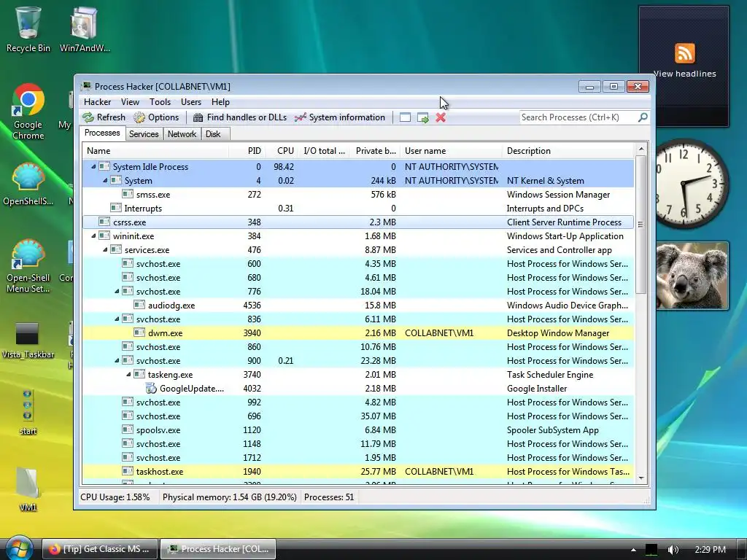
Task: Click the csrss.exe process icon
Action: coord(104,222)
